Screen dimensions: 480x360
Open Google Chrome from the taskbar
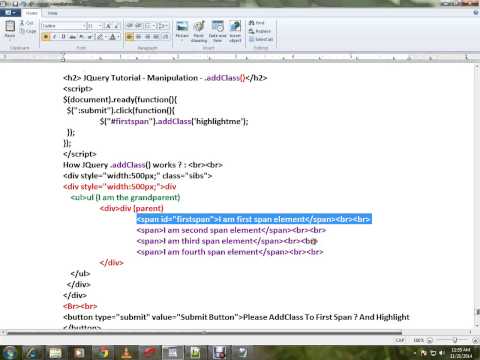(x=104, y=353)
